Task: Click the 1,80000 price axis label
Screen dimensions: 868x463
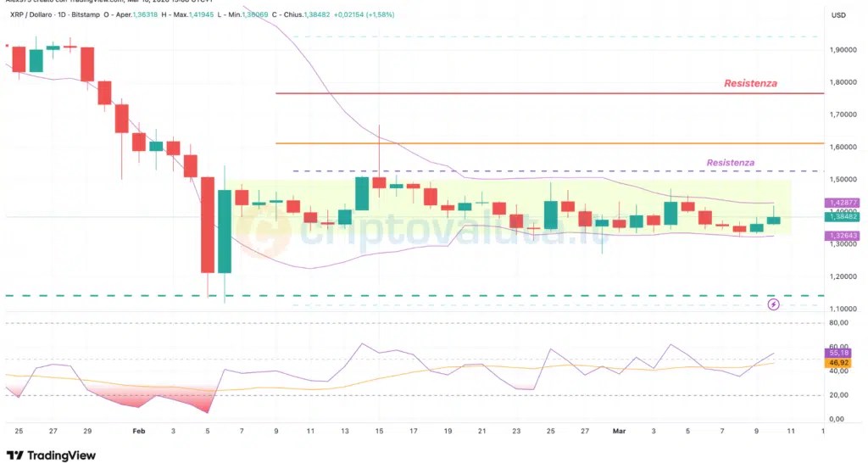Action: click(x=843, y=82)
